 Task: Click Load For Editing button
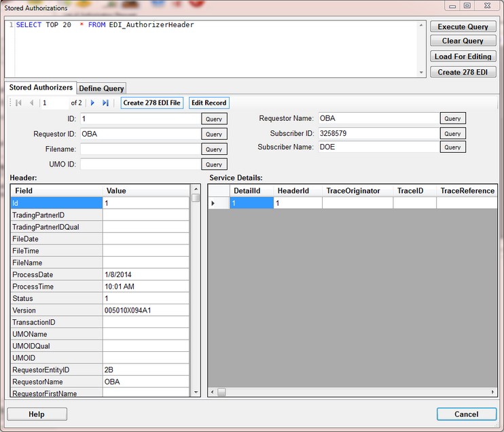click(463, 57)
